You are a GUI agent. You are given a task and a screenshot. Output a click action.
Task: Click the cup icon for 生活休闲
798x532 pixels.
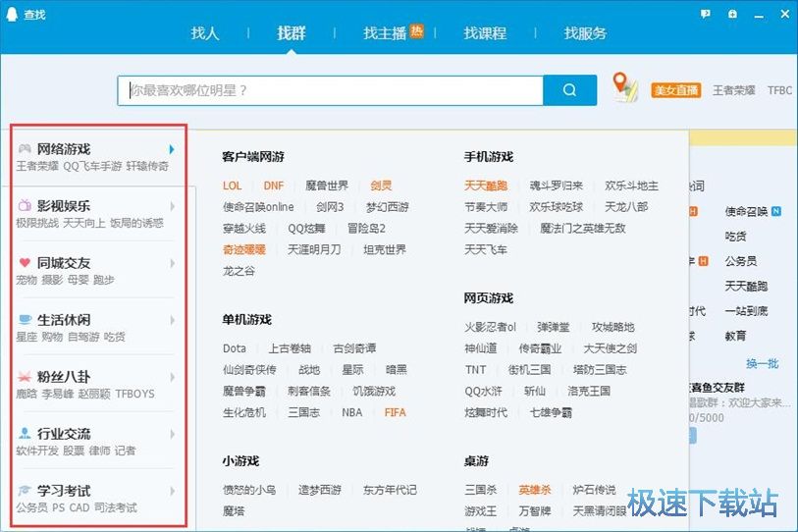click(x=25, y=320)
